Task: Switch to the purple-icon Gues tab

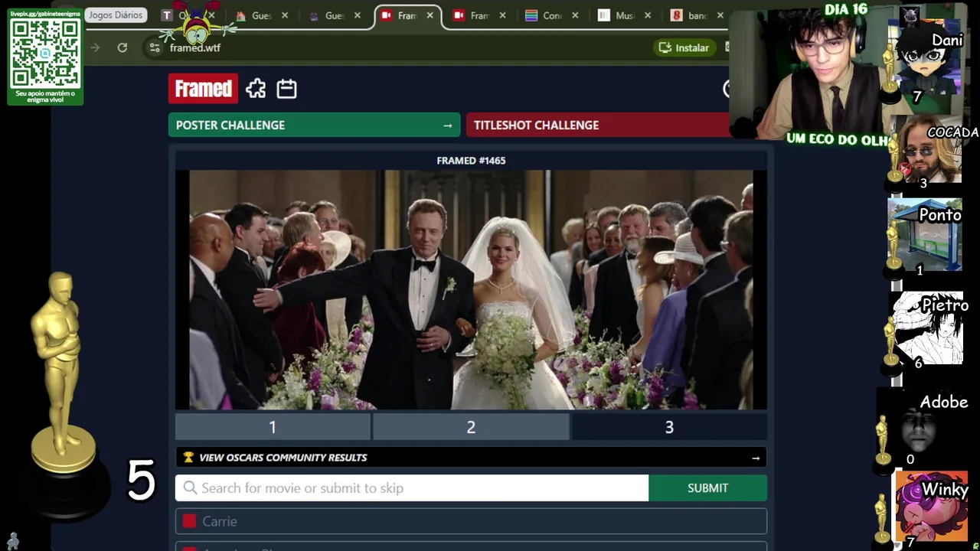Action: pyautogui.click(x=332, y=15)
